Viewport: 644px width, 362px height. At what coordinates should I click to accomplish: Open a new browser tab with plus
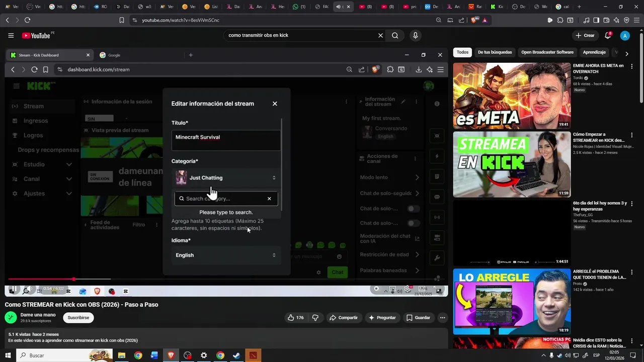coord(579,7)
